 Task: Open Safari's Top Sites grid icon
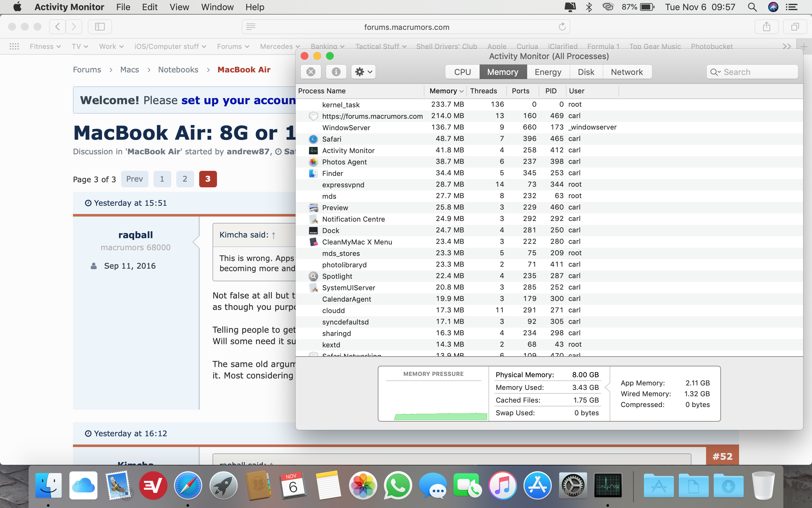[x=14, y=46]
